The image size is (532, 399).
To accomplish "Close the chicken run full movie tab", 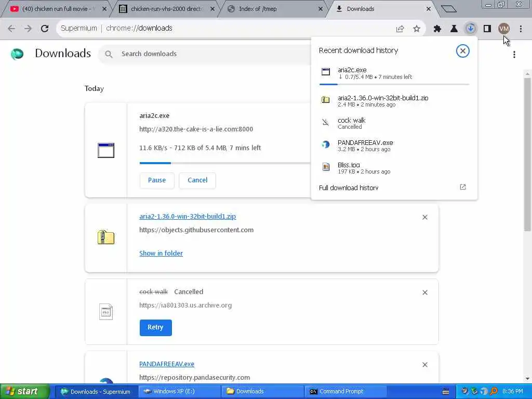I will tap(104, 9).
